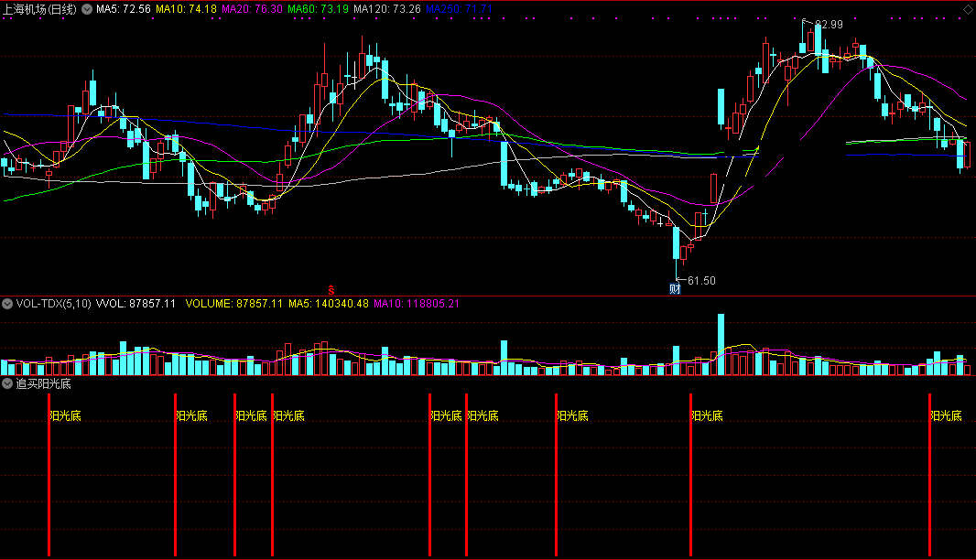Select the 上海机场(日线) chart title
The image size is (976, 560).
click(40, 9)
